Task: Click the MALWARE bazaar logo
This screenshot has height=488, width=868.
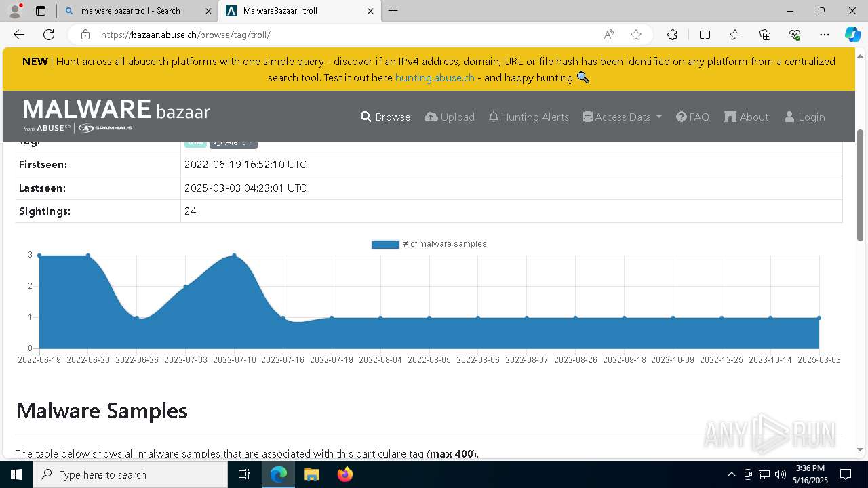Action: (117, 115)
